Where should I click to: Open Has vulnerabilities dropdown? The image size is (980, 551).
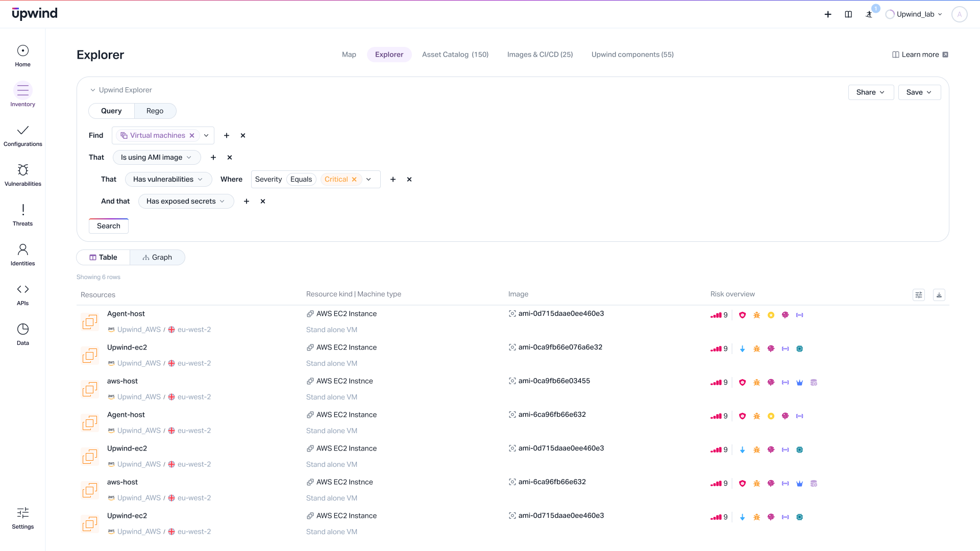[x=168, y=180]
